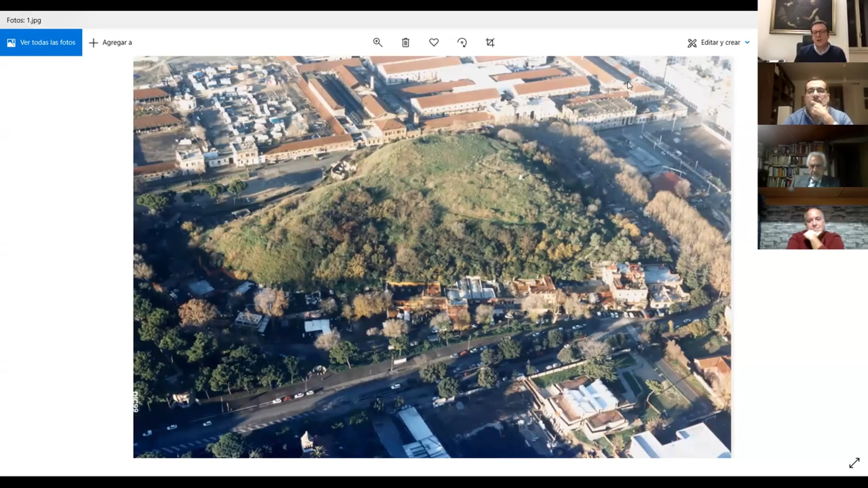Click the Fotos: 1.jpg title text

(x=24, y=20)
